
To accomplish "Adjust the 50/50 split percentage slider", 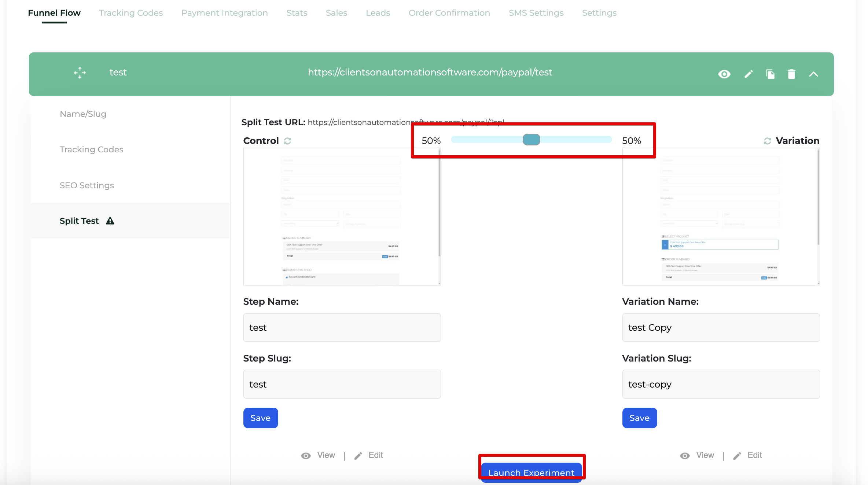I will tap(531, 140).
